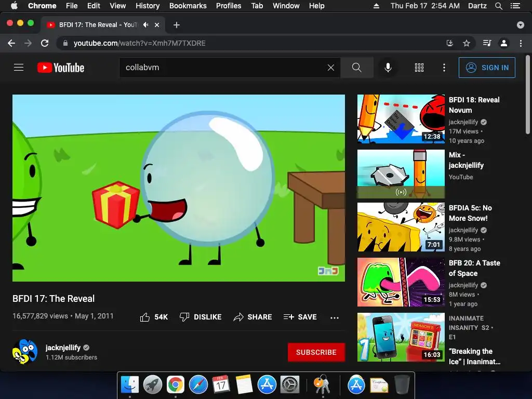Click the Dartz user menu
Screen dimensions: 532x399
pos(477,6)
